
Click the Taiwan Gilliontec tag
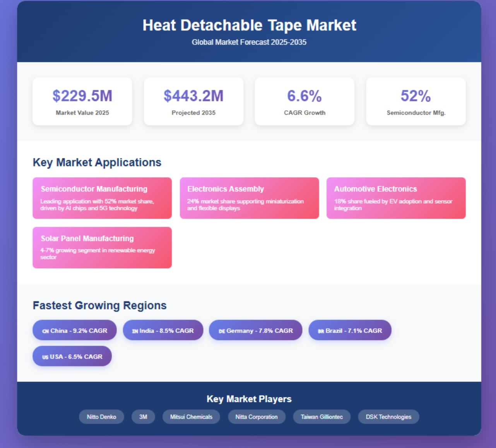(x=322, y=417)
